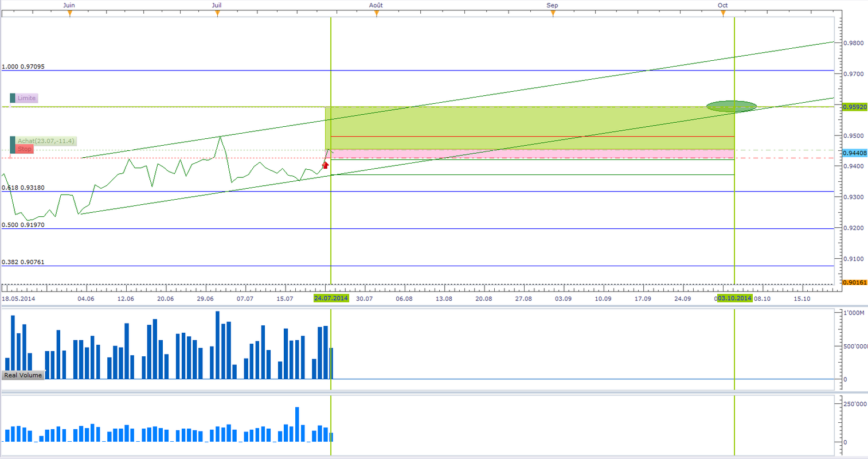The image size is (868, 459).
Task: Click the pink stop-loss zone rectangle
Action: pos(533,154)
